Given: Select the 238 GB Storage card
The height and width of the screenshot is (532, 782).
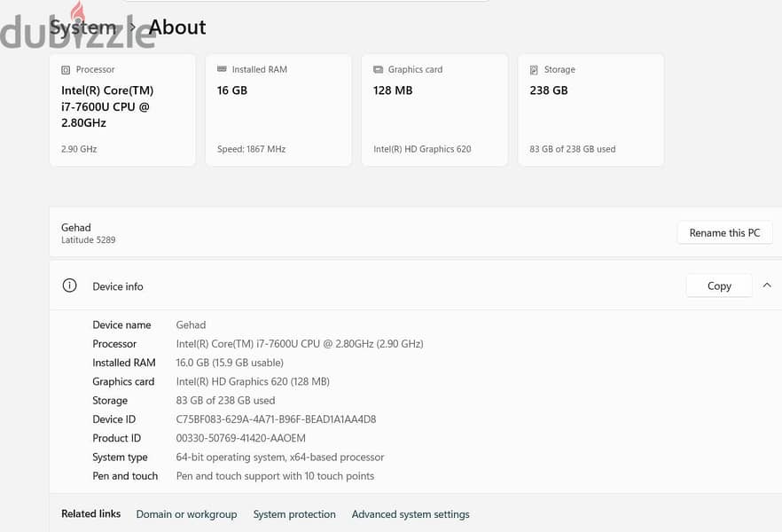Looking at the screenshot, I should tap(590, 110).
